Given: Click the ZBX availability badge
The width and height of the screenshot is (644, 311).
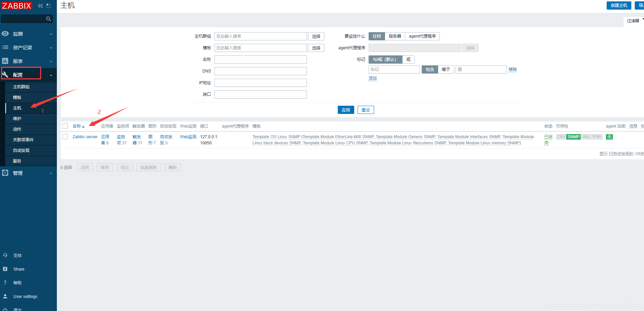Looking at the screenshot, I should click(x=561, y=137).
